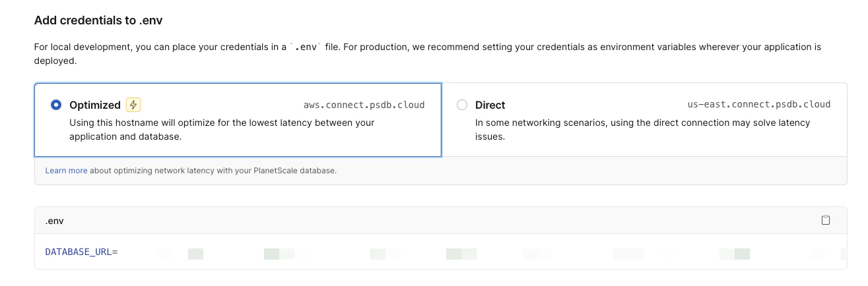Click the DATABASE_URL variable name
This screenshot has height=286, width=868.
click(78, 252)
